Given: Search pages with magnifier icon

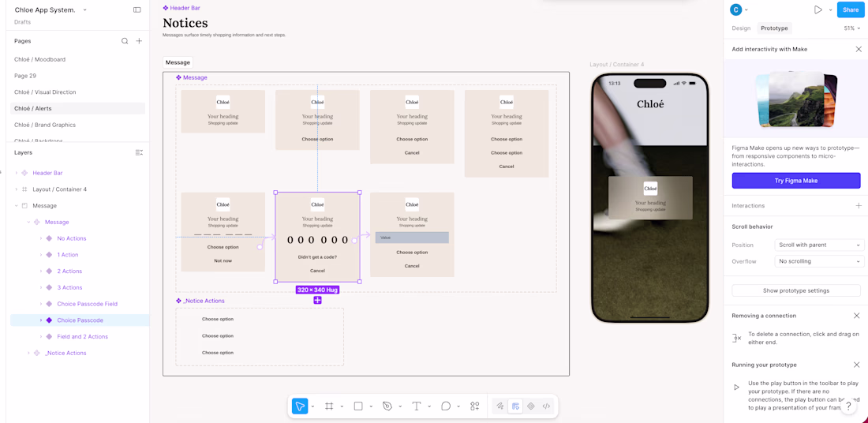Looking at the screenshot, I should (x=125, y=41).
